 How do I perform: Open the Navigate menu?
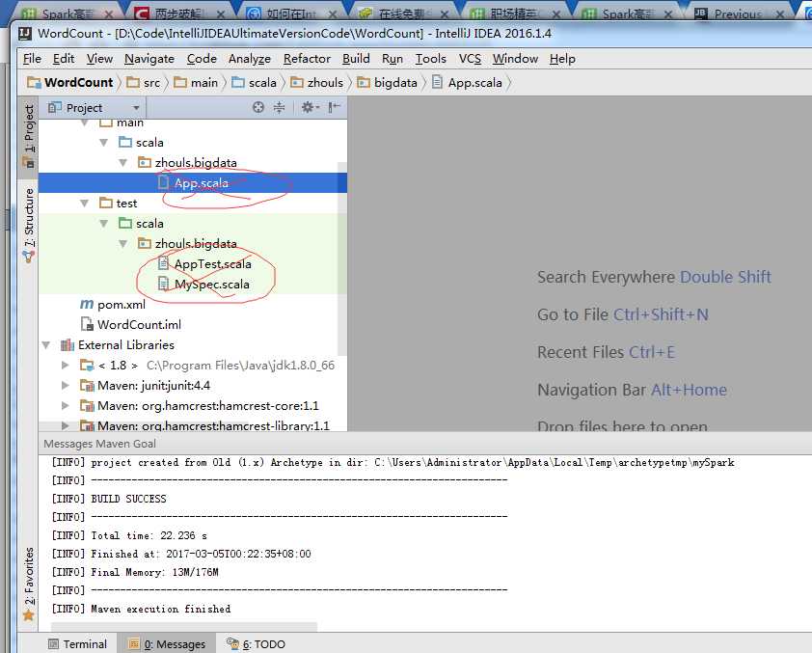tap(149, 59)
